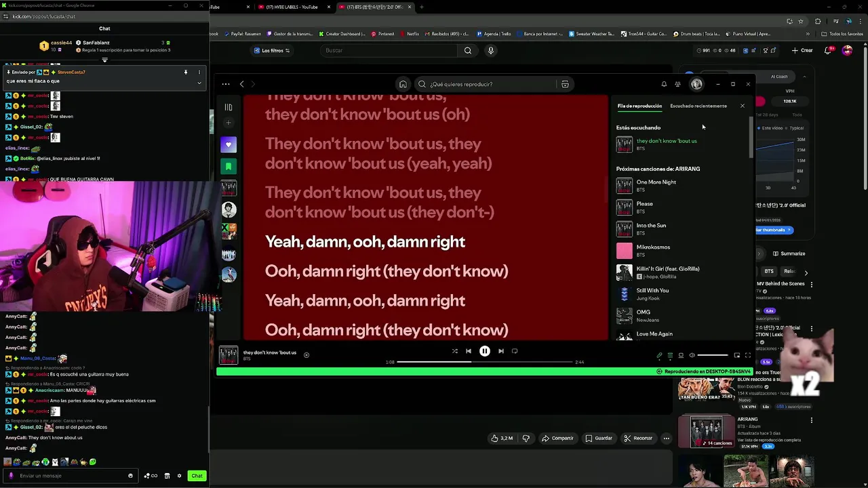Click the Mikrokosmos pink album cover
The width and height of the screenshot is (868, 488).
[624, 251]
